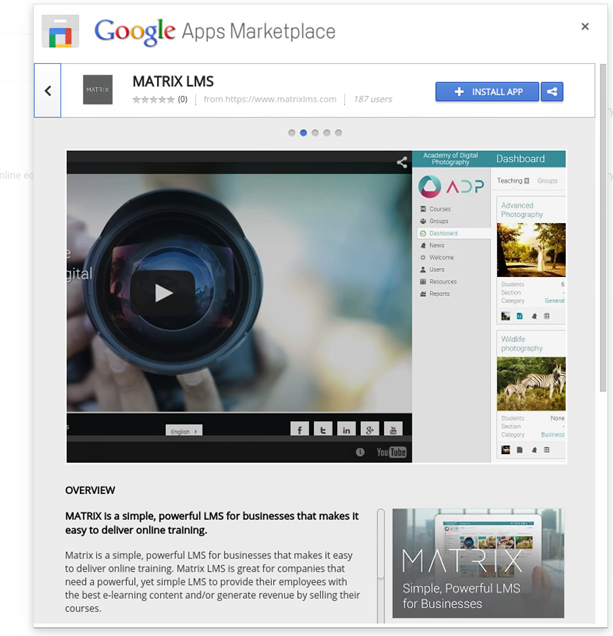Click the Google Apps Marketplace store icon
Screen dimensions: 613x636
60,31
